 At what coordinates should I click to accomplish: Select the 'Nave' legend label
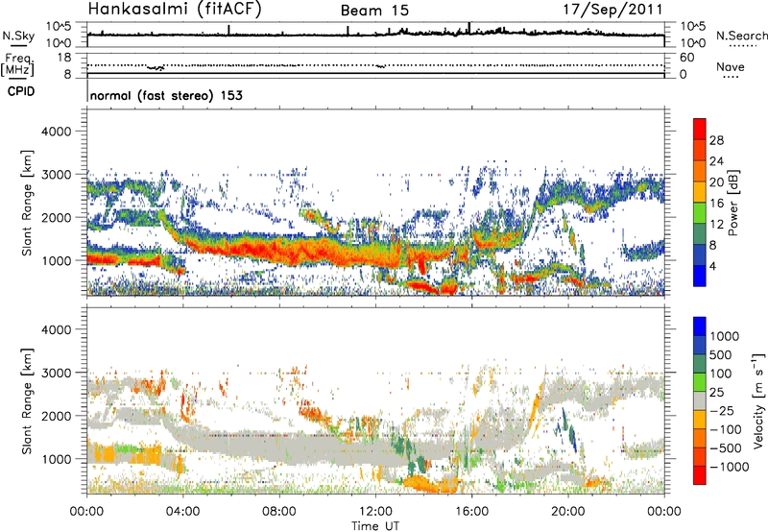(x=730, y=66)
